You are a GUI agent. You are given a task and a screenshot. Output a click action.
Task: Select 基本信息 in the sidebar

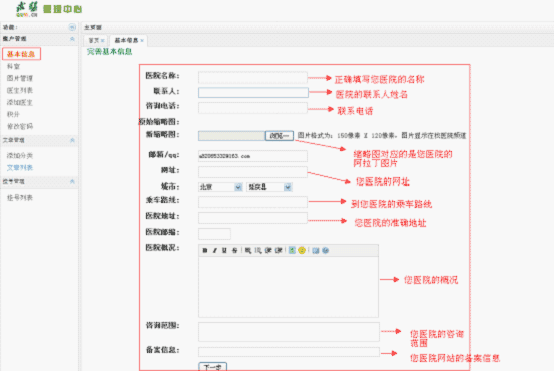pyautogui.click(x=21, y=54)
